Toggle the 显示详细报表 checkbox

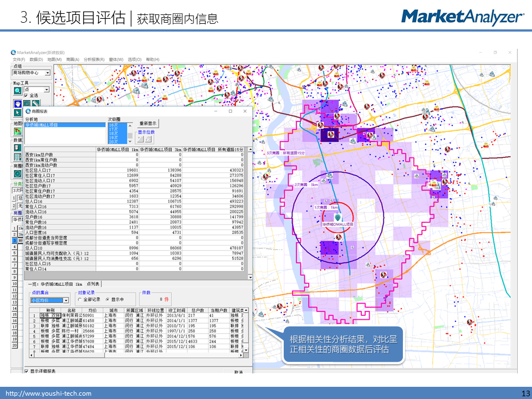[27, 371]
